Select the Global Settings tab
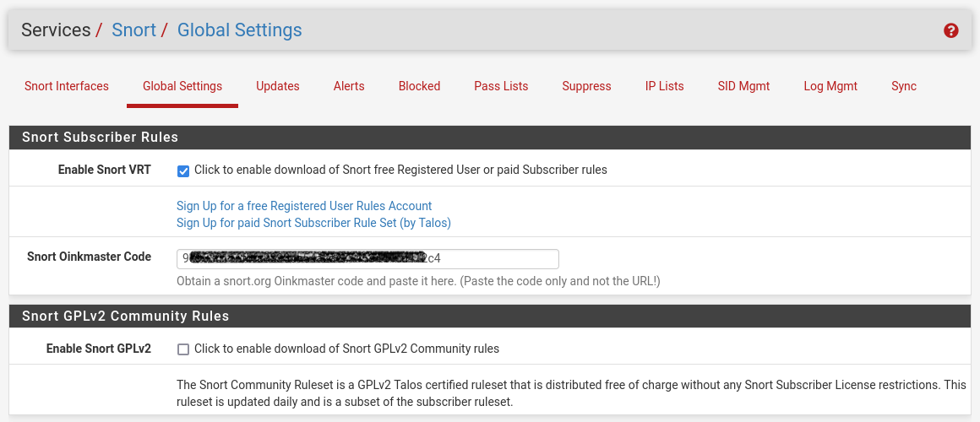 (182, 86)
